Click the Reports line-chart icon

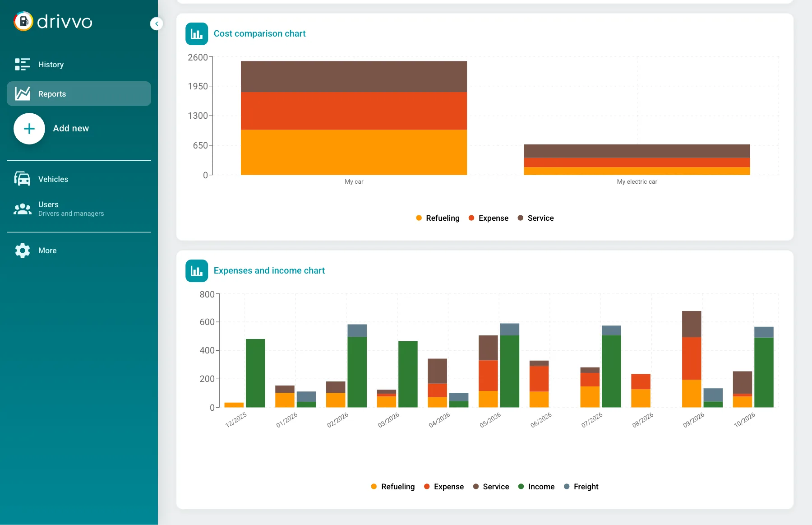pyautogui.click(x=23, y=93)
